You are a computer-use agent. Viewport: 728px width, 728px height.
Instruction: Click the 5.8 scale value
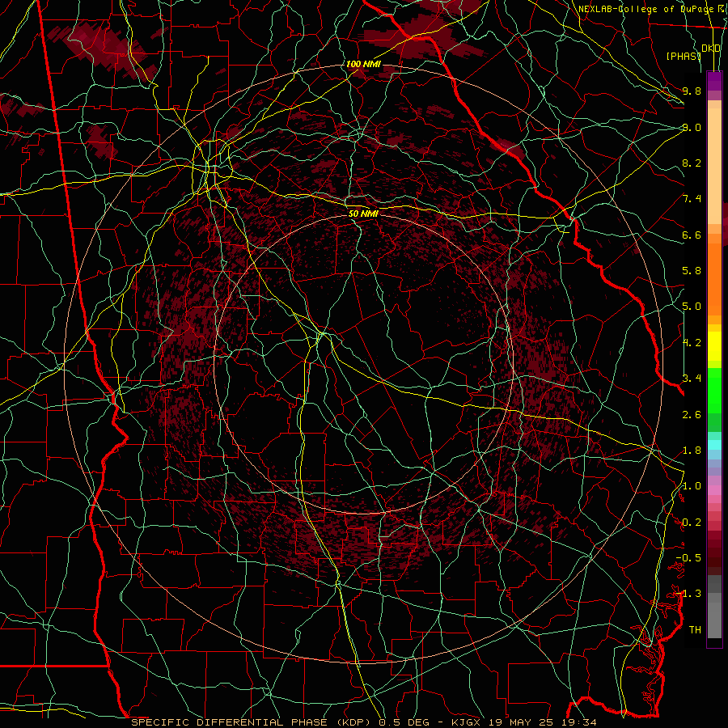coord(692,271)
